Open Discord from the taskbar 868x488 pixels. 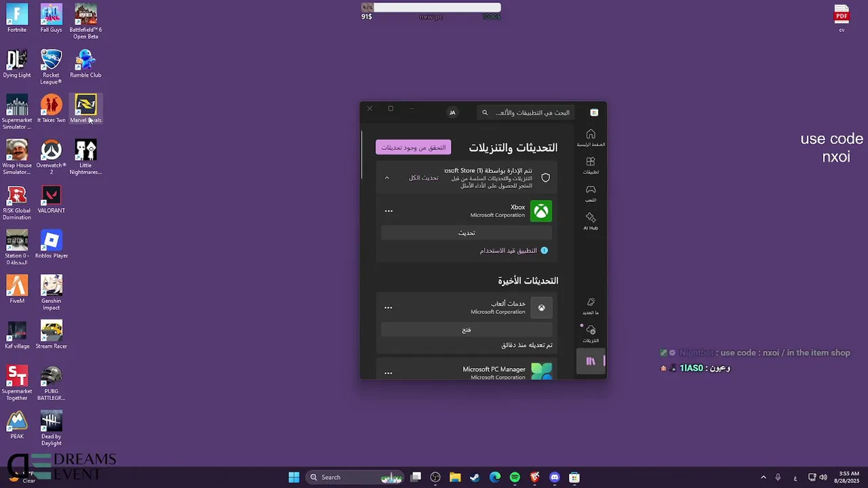pyautogui.click(x=555, y=477)
